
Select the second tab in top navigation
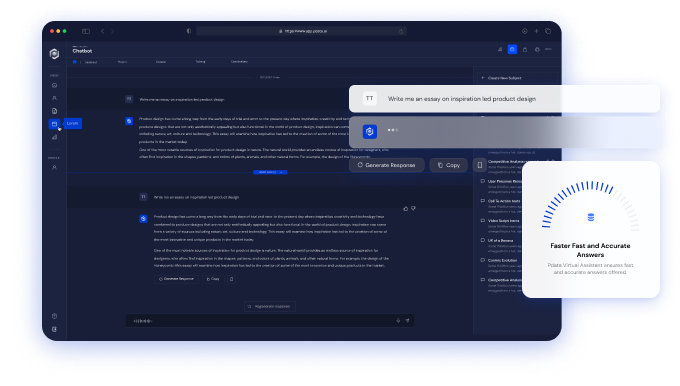coord(122,62)
